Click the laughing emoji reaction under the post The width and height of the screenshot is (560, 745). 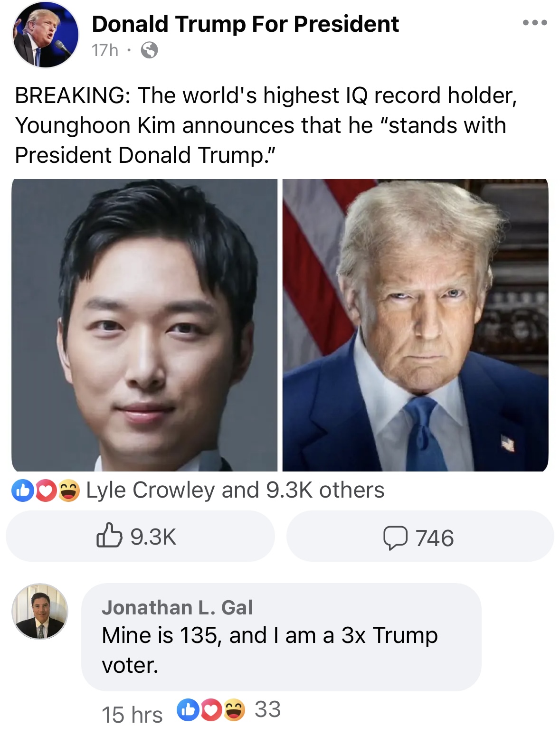(69, 490)
